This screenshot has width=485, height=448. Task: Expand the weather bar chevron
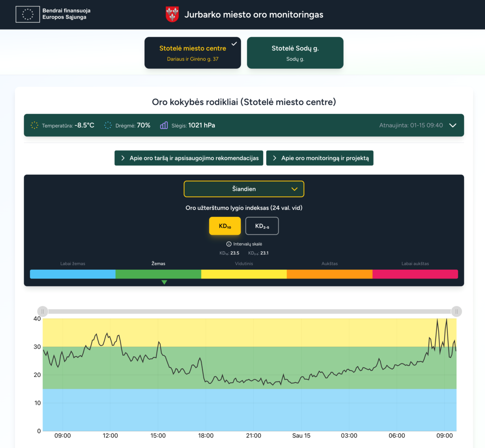[453, 125]
